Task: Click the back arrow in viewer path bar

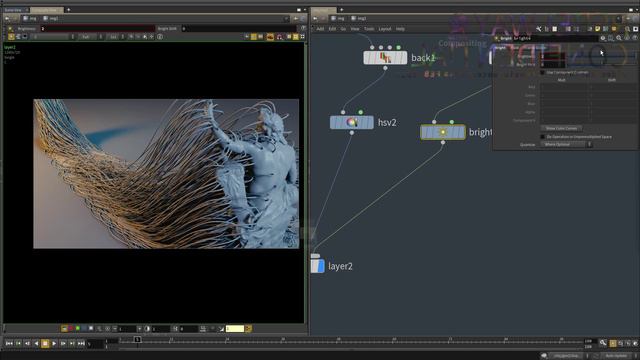Action: [x=7, y=18]
